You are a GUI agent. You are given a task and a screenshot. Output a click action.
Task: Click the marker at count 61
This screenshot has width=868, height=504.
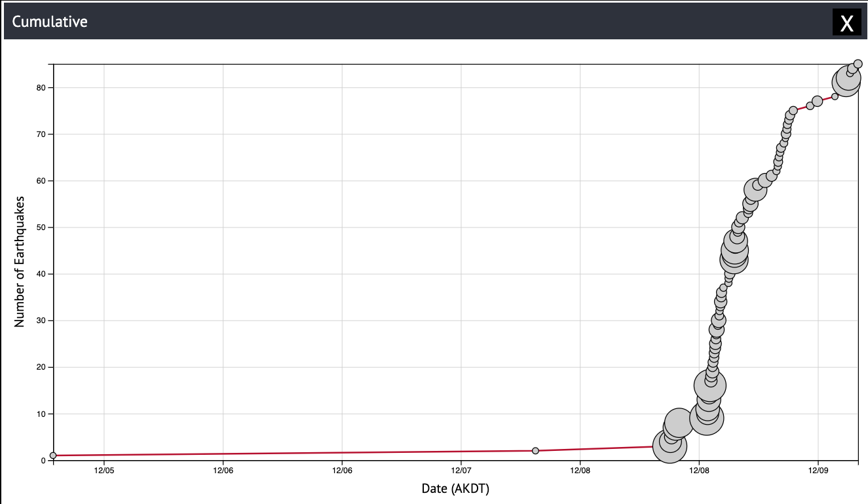[772, 176]
